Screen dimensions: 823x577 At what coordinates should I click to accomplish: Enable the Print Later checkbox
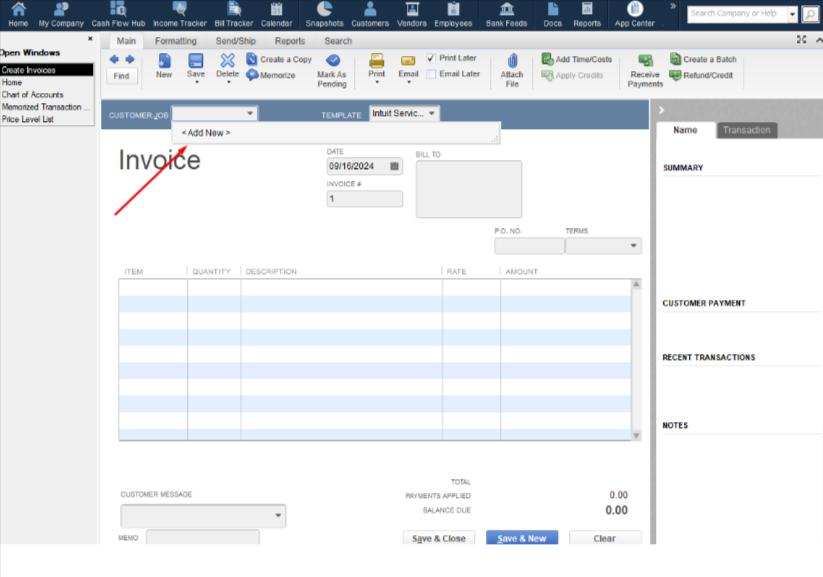tap(433, 57)
